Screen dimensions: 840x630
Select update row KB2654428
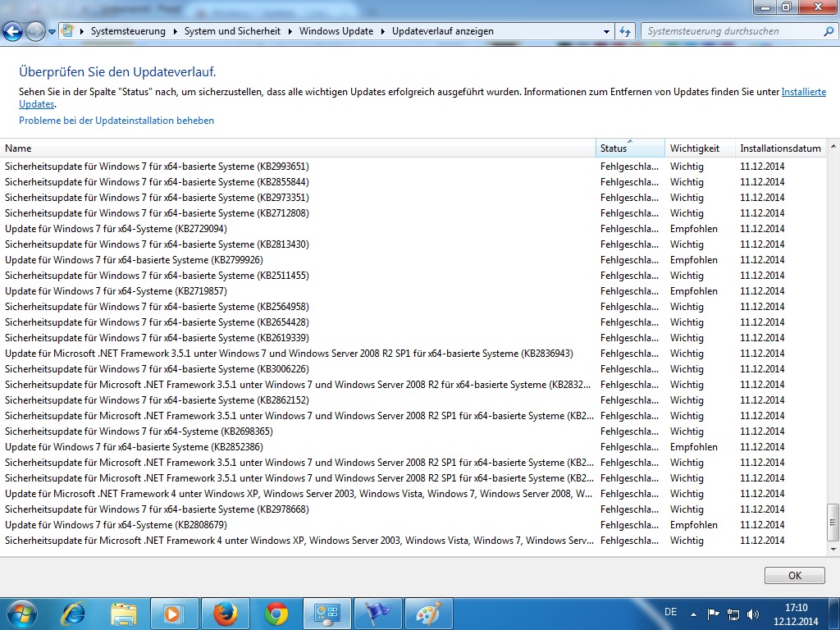pyautogui.click(x=413, y=322)
